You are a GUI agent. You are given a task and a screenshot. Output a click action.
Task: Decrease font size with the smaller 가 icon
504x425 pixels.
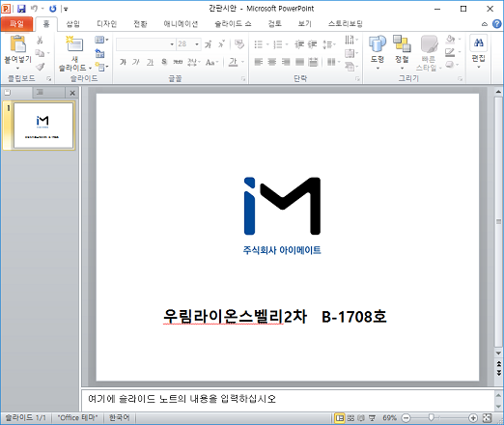[221, 44]
